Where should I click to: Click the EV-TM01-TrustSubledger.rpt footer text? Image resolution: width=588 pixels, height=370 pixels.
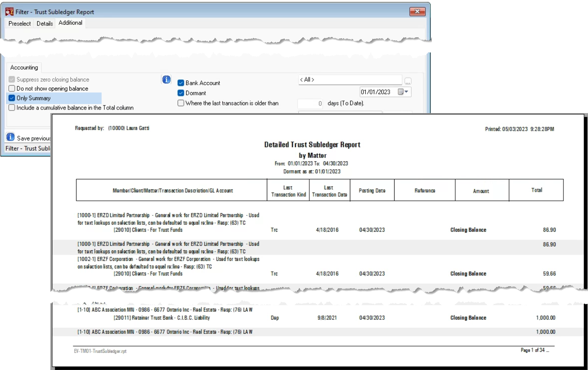[x=100, y=351]
